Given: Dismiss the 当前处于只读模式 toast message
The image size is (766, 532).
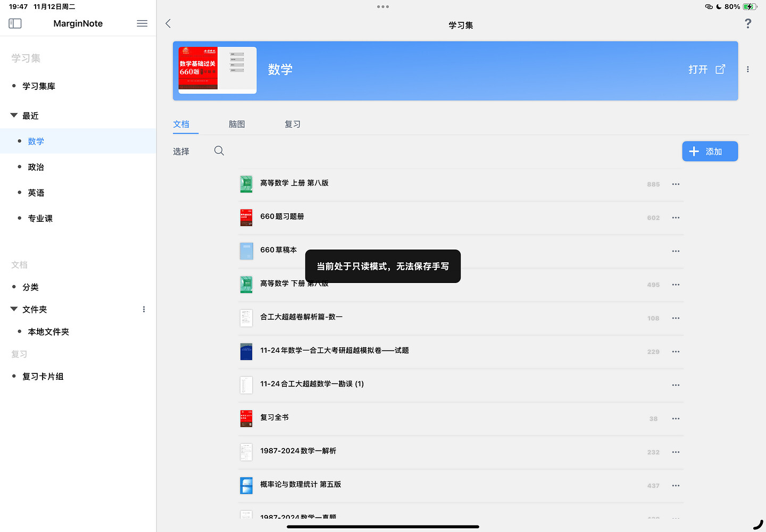Looking at the screenshot, I should 383,266.
